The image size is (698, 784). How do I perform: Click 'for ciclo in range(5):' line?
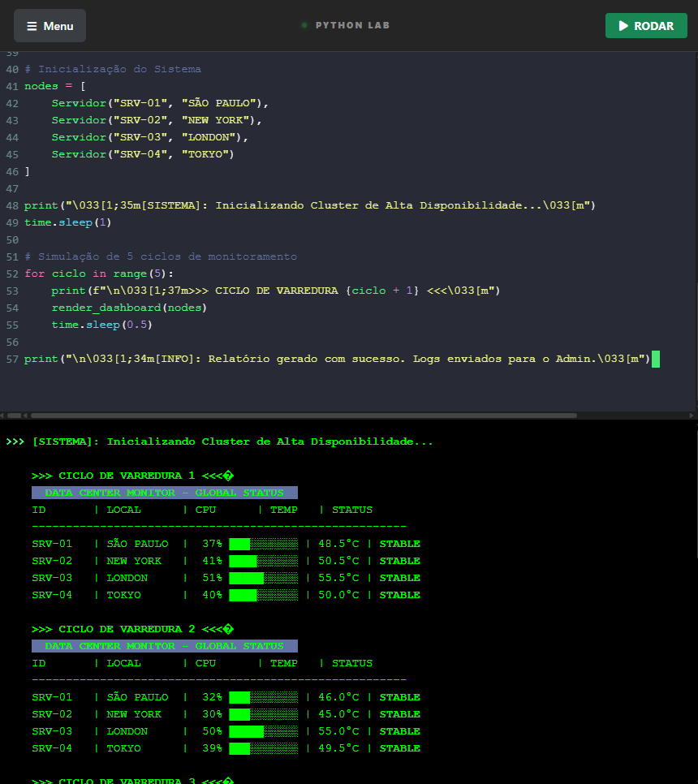pos(99,274)
